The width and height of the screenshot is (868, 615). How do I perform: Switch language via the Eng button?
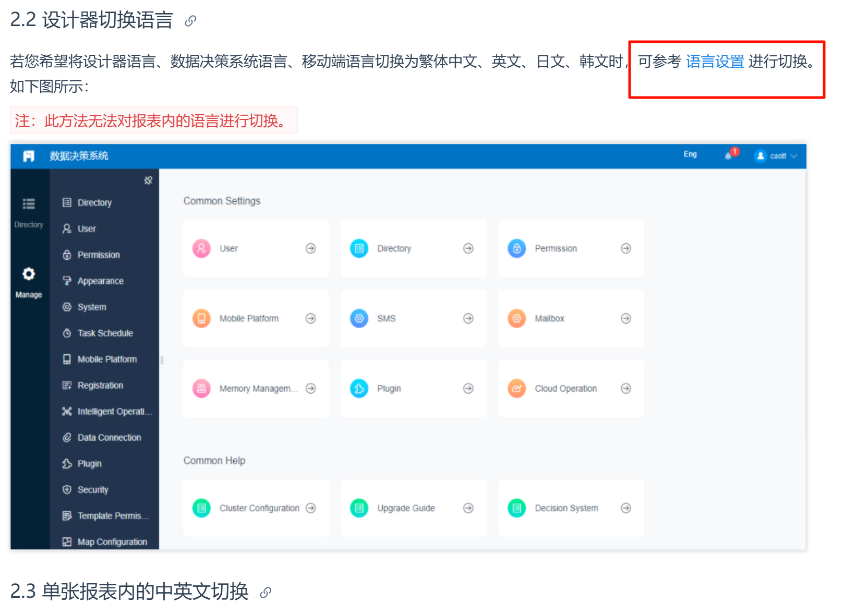tap(690, 154)
